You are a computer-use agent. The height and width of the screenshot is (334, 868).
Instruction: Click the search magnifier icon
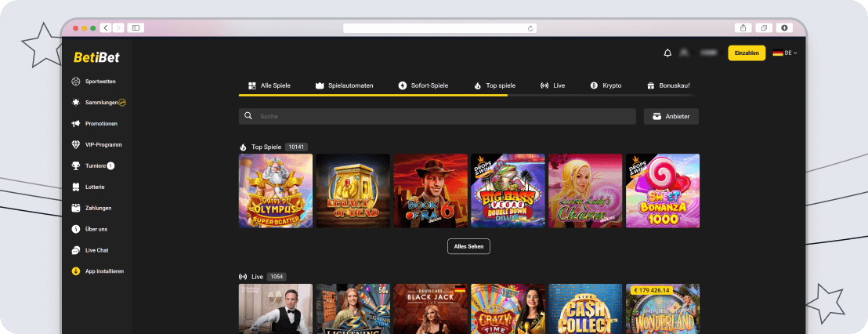[x=248, y=116]
